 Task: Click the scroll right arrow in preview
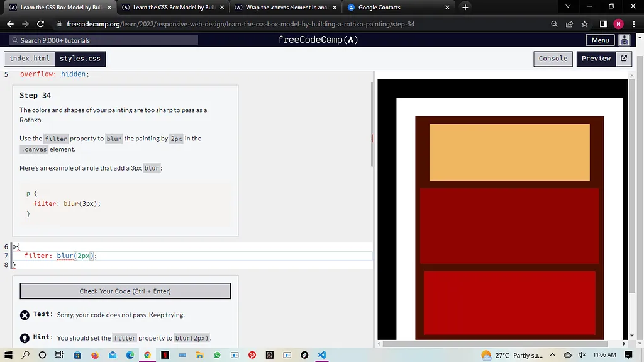click(x=624, y=344)
